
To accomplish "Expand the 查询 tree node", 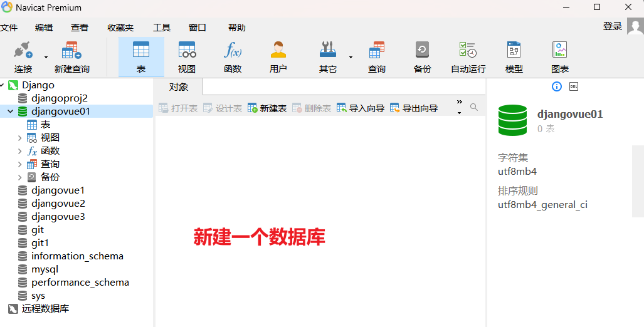I will 19,164.
